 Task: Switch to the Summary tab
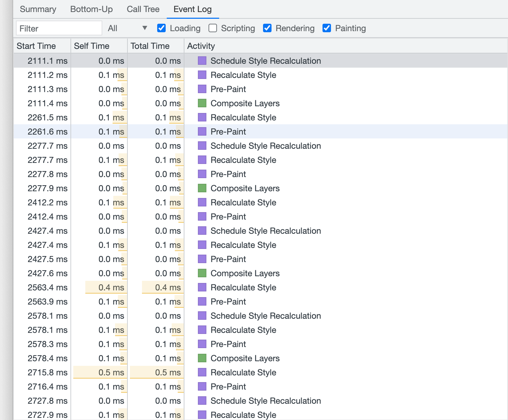[x=38, y=9]
